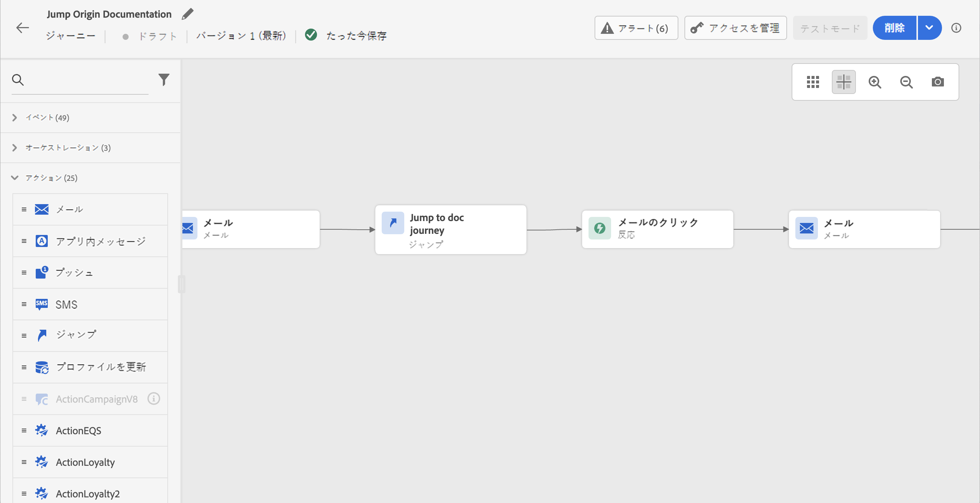This screenshot has height=503, width=980.
Task: Toggle the crosshair grid alignment button
Action: point(843,82)
